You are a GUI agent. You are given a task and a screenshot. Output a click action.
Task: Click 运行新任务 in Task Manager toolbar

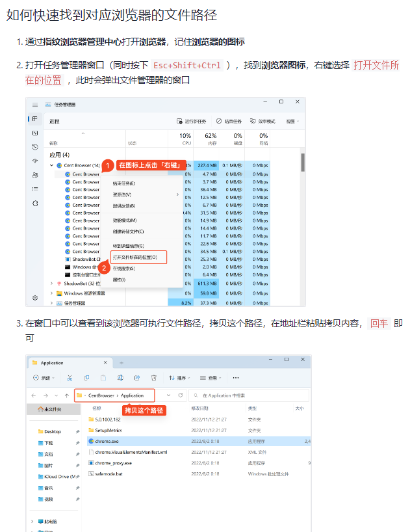[x=192, y=121]
